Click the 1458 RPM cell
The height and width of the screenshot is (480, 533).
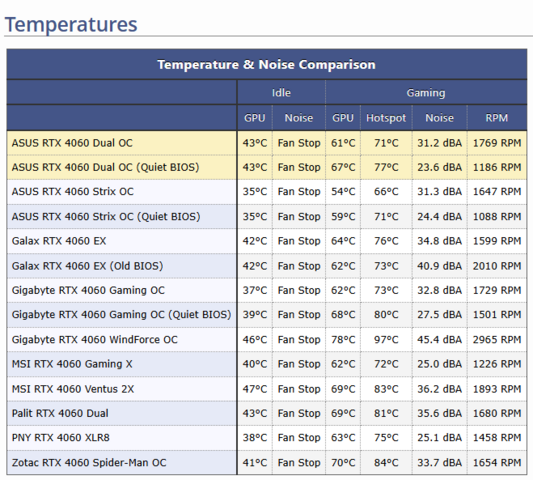click(497, 438)
